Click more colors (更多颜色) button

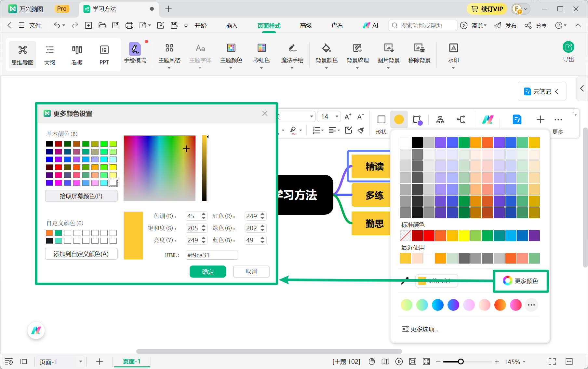click(521, 281)
